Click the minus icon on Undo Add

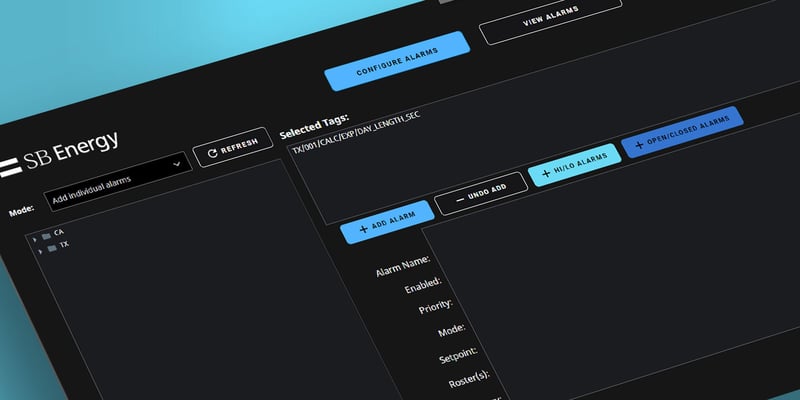[x=460, y=199]
